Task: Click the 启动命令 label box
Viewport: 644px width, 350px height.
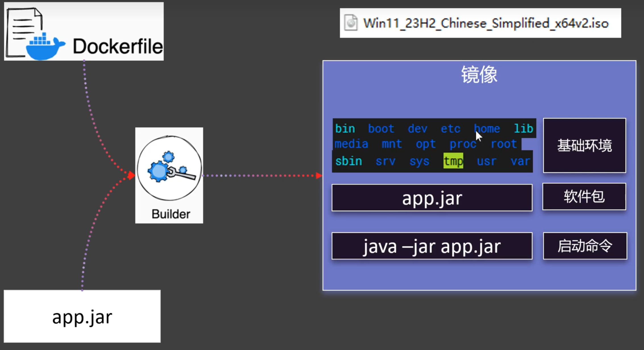Action: pyautogui.click(x=585, y=246)
